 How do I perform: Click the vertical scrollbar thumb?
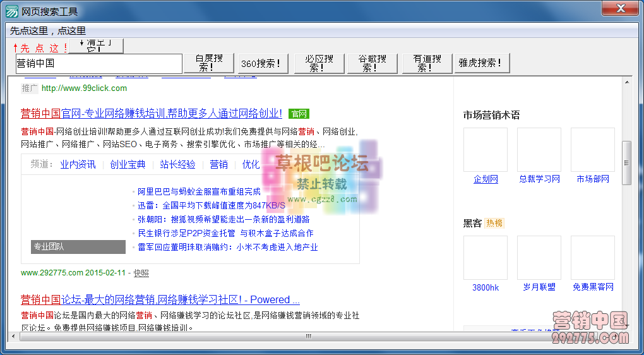tap(627, 163)
